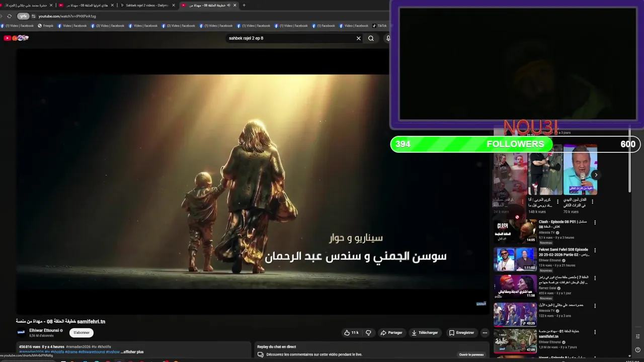Image resolution: width=644 pixels, height=362 pixels.
Task: Click the #khotifa hashtag beside #tv
Action: 104,347
